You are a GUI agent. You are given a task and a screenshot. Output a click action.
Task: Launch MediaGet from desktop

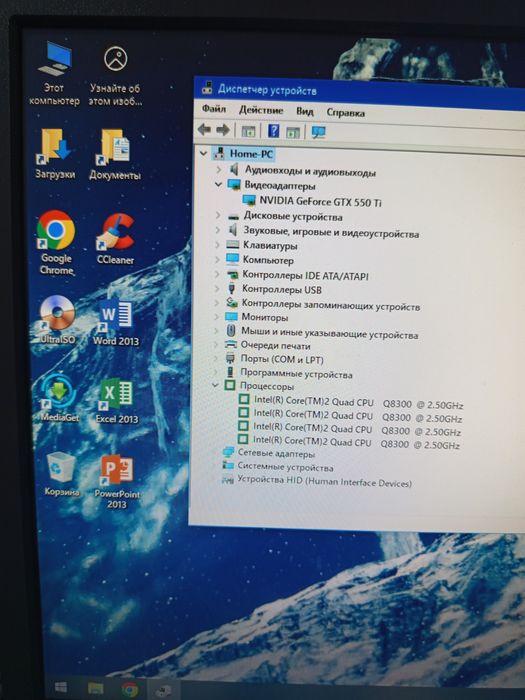click(x=59, y=398)
